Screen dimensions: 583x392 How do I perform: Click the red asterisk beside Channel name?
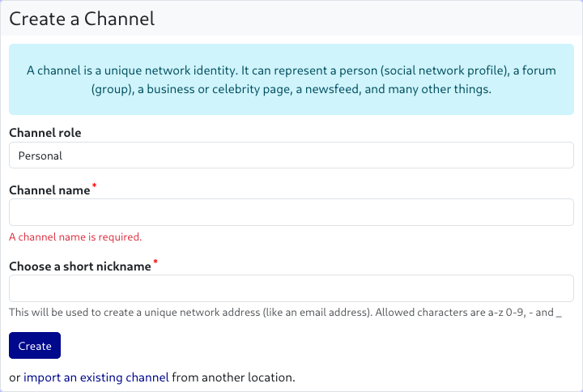tap(94, 187)
